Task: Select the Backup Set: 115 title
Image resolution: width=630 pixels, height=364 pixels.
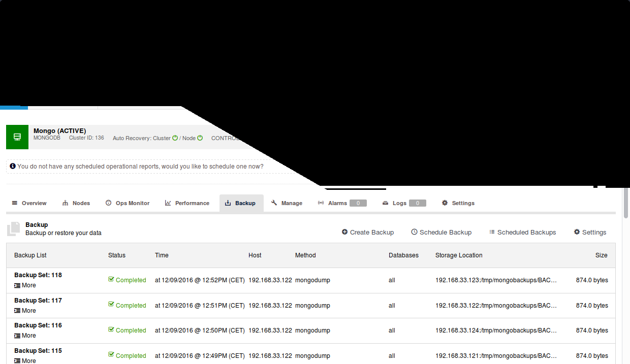Action: point(38,351)
